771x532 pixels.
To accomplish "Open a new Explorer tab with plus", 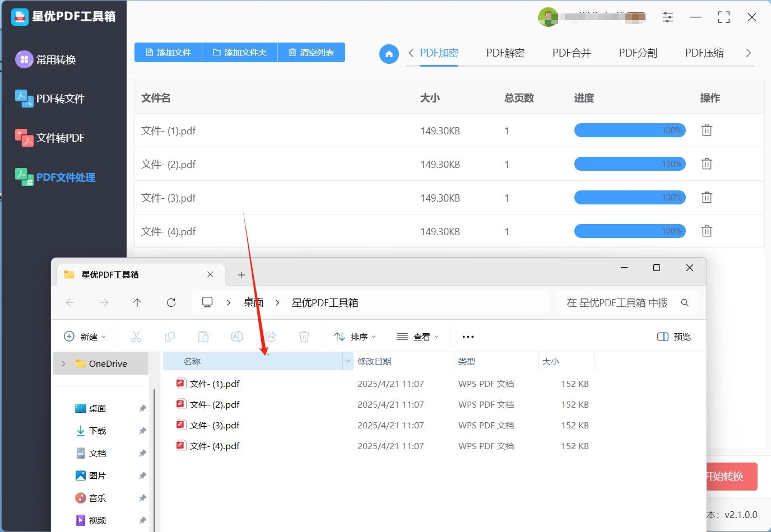I will pos(241,275).
